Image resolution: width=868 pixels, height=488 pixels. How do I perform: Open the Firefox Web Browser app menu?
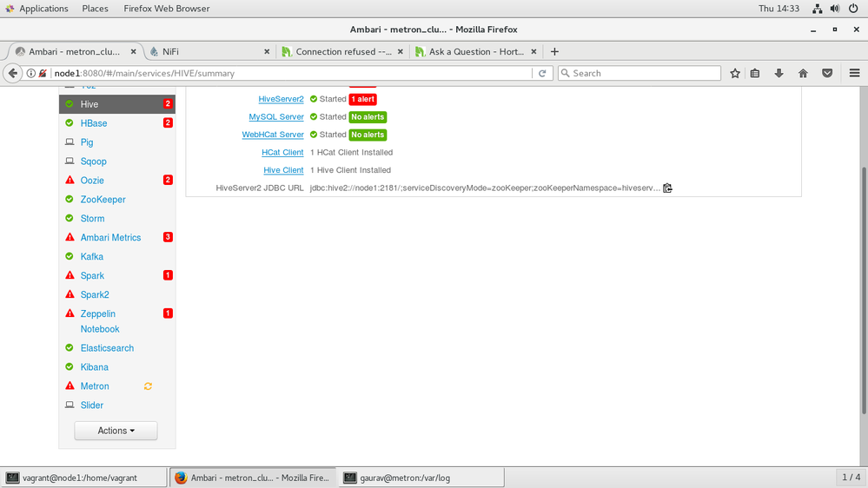pyautogui.click(x=167, y=9)
